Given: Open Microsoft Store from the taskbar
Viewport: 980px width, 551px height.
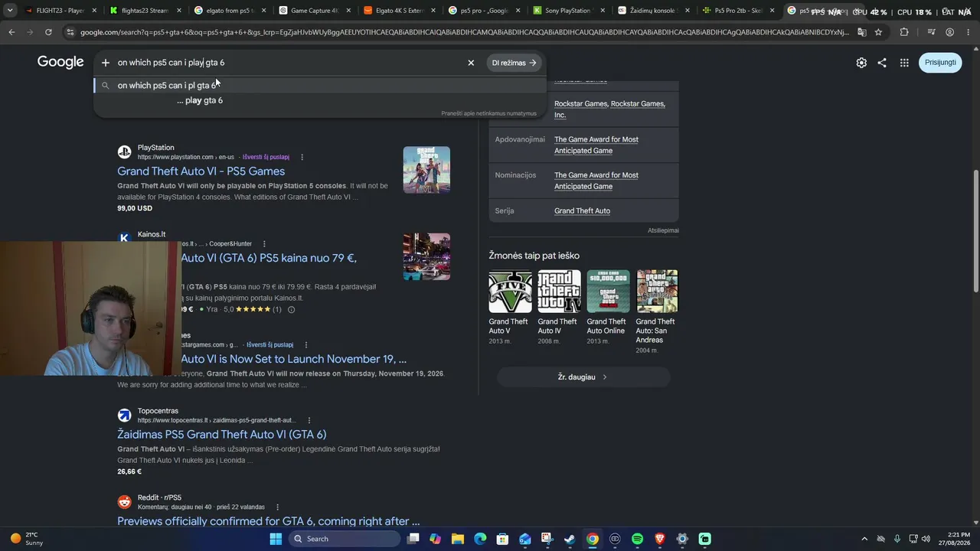Looking at the screenshot, I should coord(502,539).
